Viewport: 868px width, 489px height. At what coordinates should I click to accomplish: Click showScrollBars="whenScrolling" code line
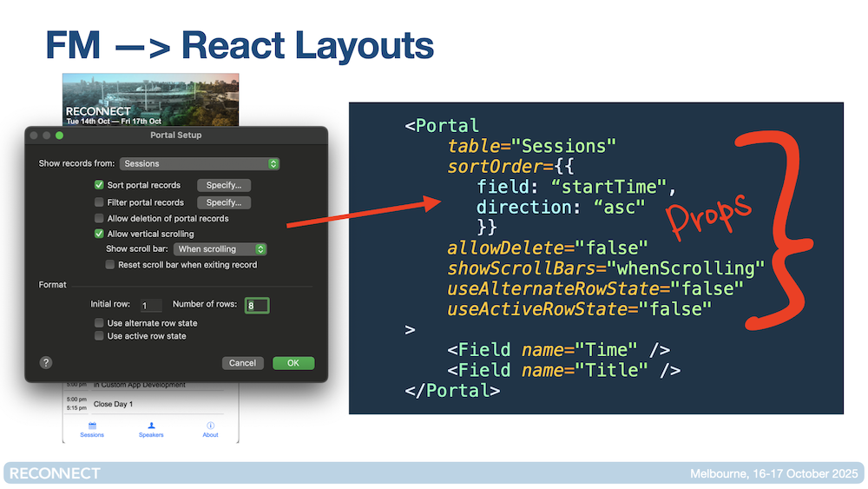pyautogui.click(x=606, y=268)
